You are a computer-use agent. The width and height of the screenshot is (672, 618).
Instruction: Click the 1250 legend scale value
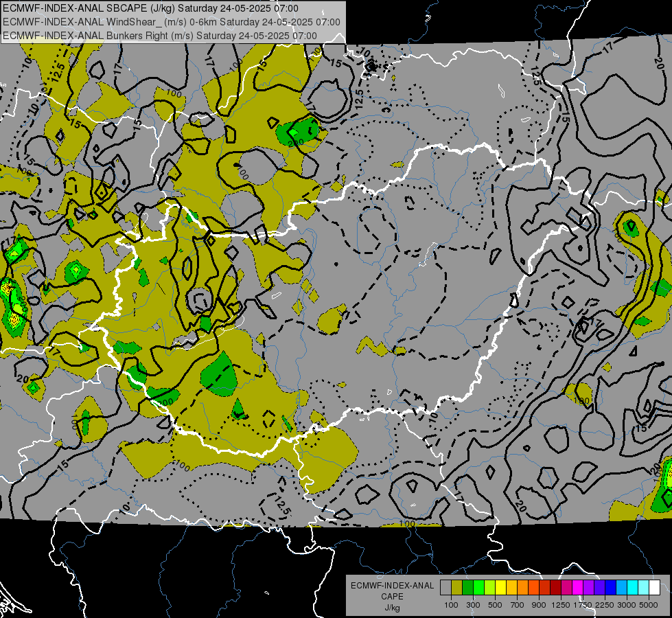561,605
